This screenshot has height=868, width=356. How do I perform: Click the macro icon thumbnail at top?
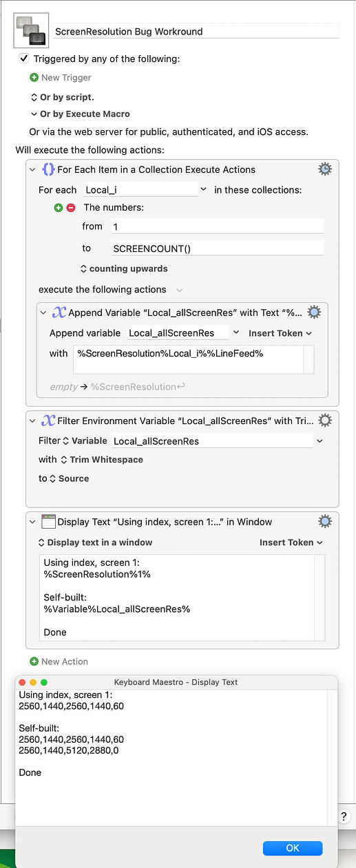31,31
